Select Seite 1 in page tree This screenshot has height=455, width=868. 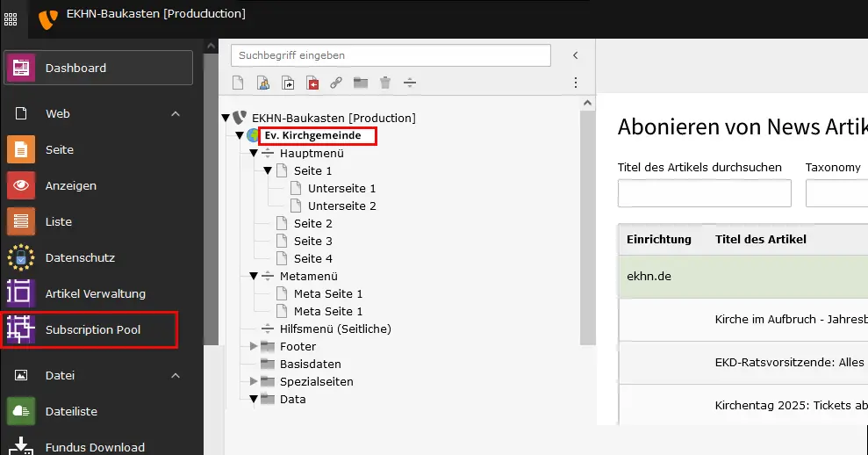click(x=312, y=170)
